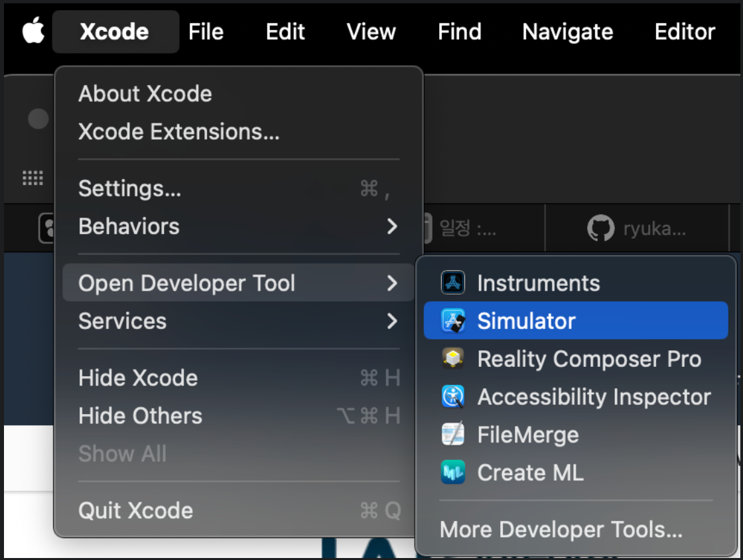
Task: Click the GitHub icon in tab bar
Action: pyautogui.click(x=601, y=229)
